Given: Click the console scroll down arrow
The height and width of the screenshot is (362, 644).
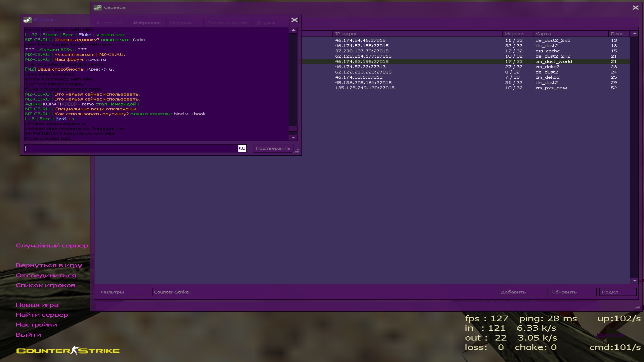Looking at the screenshot, I should click(293, 137).
